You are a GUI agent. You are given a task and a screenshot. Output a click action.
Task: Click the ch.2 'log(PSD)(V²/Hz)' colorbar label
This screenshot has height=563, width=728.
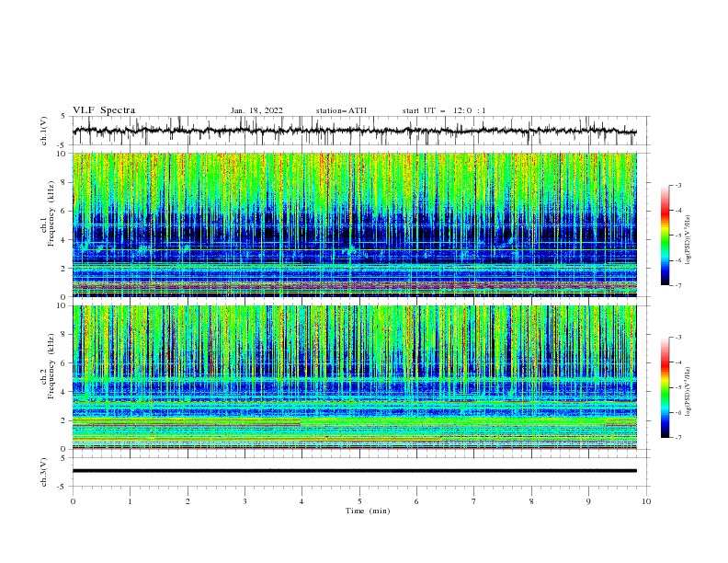coord(688,392)
